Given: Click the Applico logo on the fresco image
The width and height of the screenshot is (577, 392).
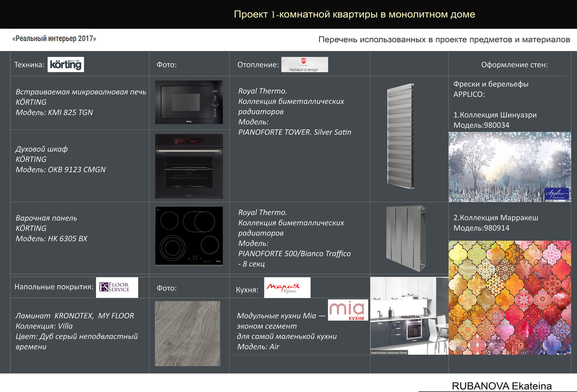Looking at the screenshot, I should click(x=556, y=194).
